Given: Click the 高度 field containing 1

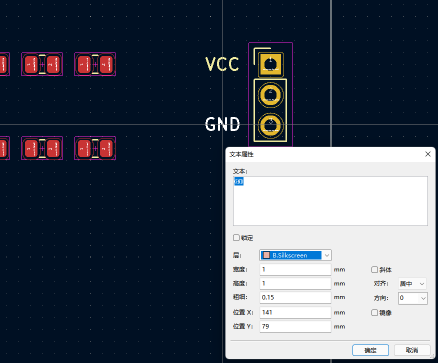Looking at the screenshot, I should point(295,283).
